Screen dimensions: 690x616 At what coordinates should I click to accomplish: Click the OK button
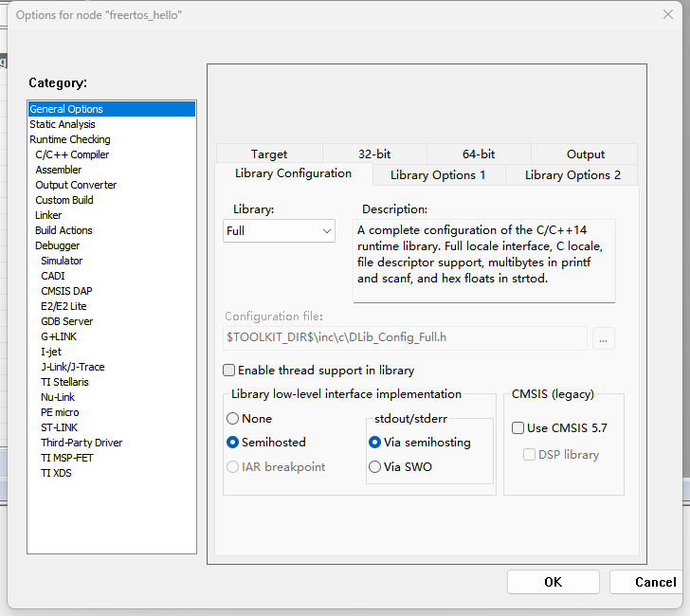[553, 582]
